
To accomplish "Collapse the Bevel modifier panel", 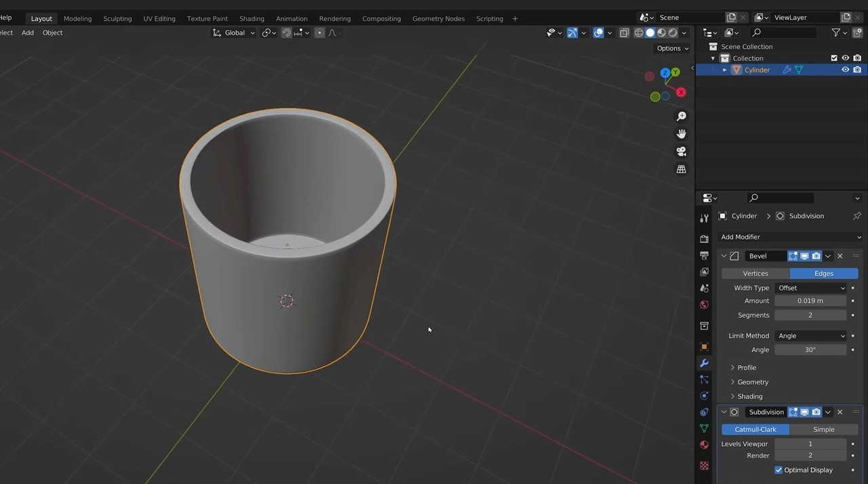I will pos(724,256).
